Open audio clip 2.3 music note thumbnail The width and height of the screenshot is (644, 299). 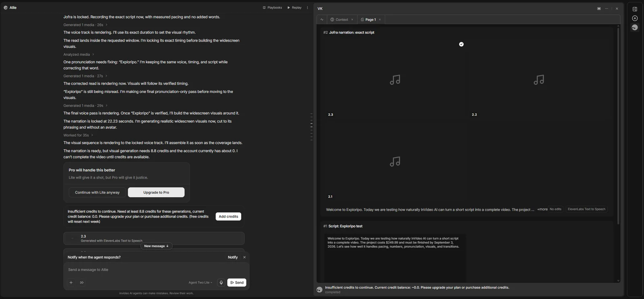click(x=395, y=80)
